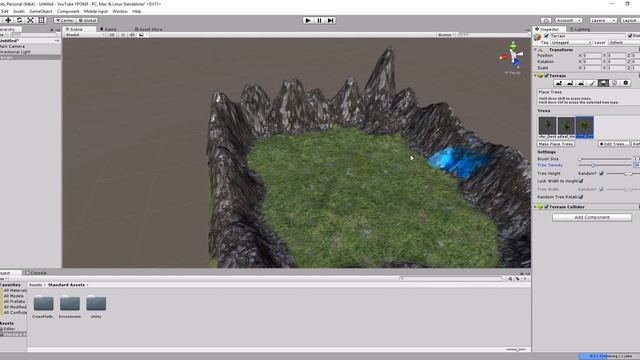This screenshot has height=360, width=640.
Task: Select the Raise/Lower Terrain tool
Action: pyautogui.click(x=559, y=83)
